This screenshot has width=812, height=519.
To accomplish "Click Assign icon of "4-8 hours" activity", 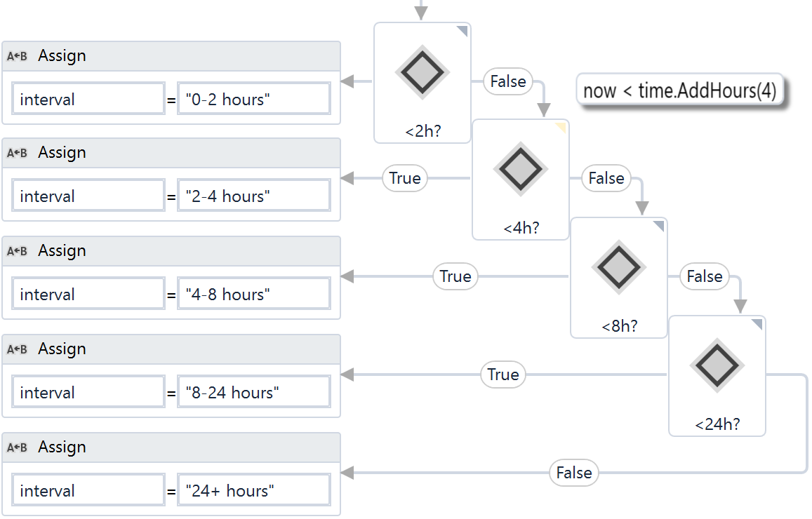I will (x=17, y=251).
